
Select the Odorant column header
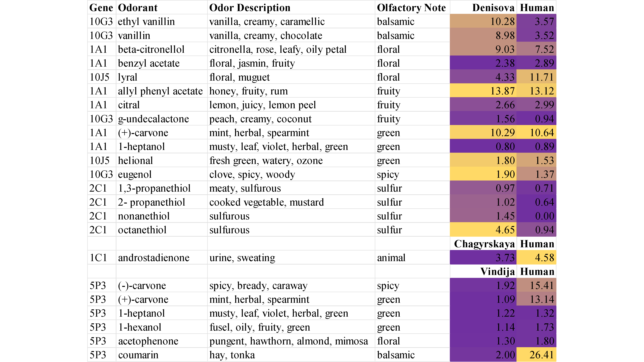tap(138, 8)
